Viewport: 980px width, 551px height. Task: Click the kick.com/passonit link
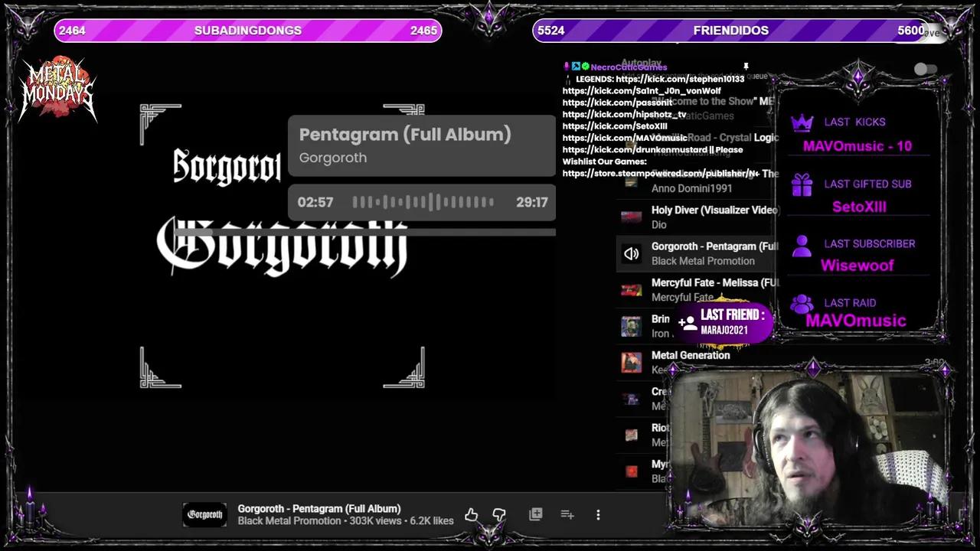point(617,103)
